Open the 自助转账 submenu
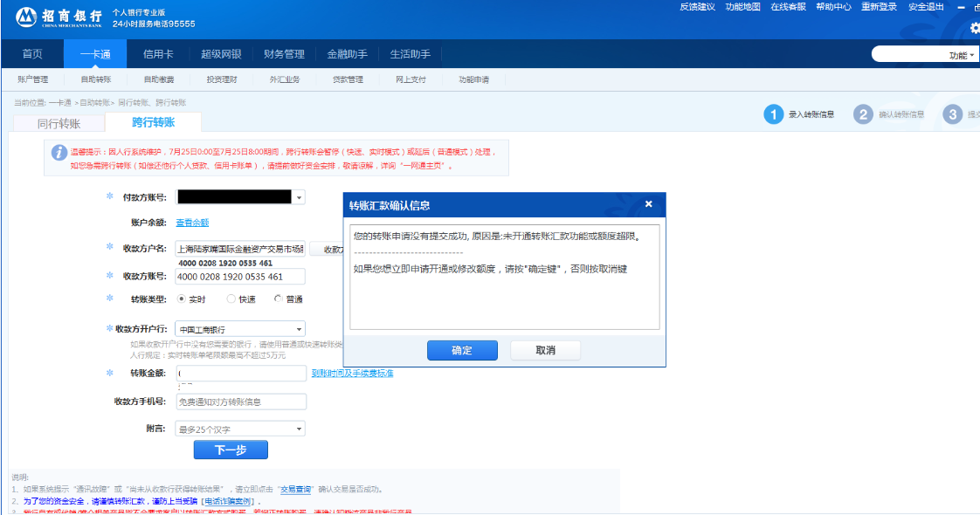This screenshot has height=515, width=980. pyautogui.click(x=95, y=79)
